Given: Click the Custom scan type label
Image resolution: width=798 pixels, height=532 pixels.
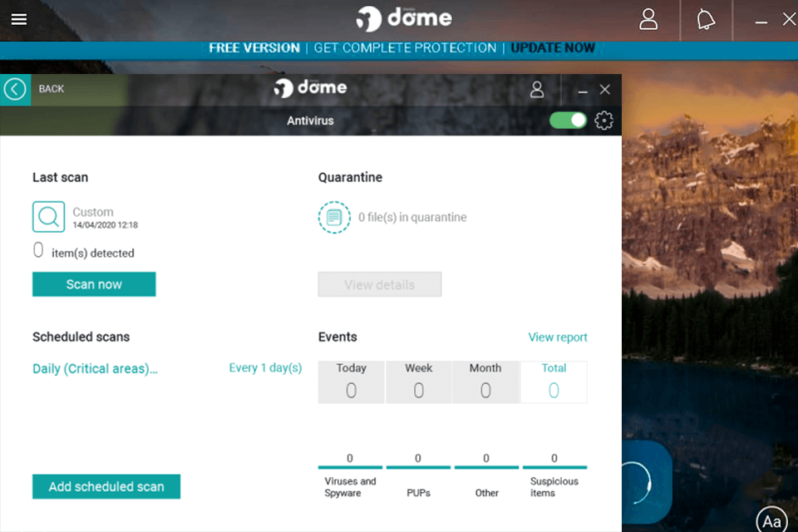Looking at the screenshot, I should click(x=92, y=212).
